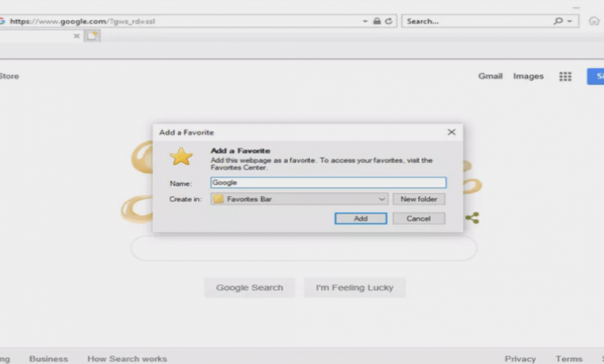Click the New folder button
The image size is (604, 364).
[418, 199]
